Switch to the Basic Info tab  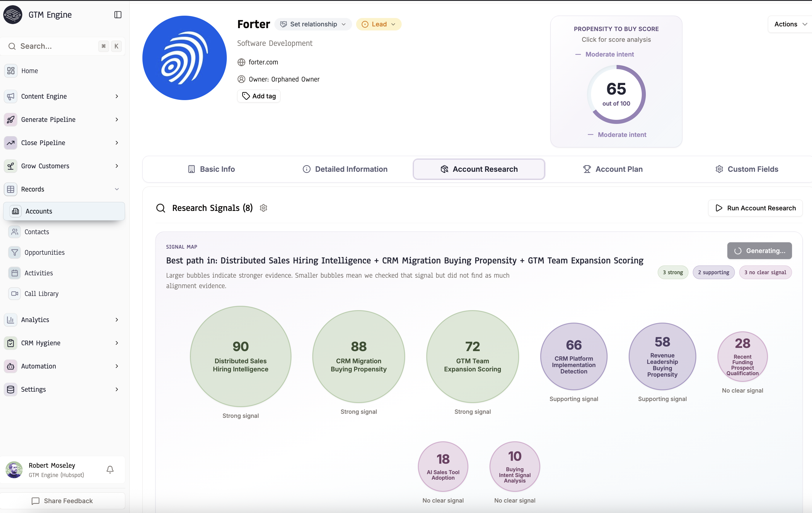pyautogui.click(x=211, y=169)
